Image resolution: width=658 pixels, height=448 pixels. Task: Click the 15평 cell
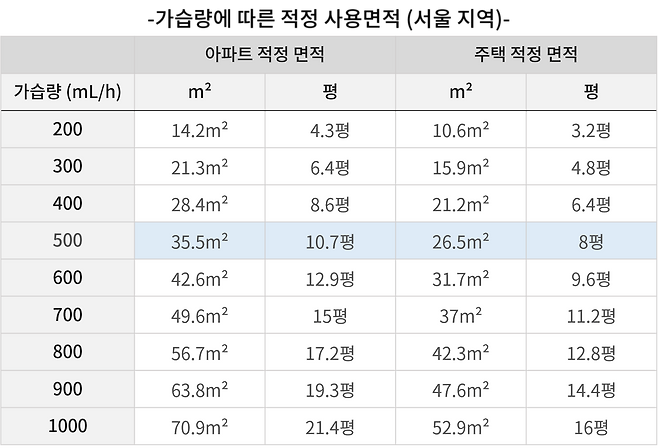coord(330,316)
